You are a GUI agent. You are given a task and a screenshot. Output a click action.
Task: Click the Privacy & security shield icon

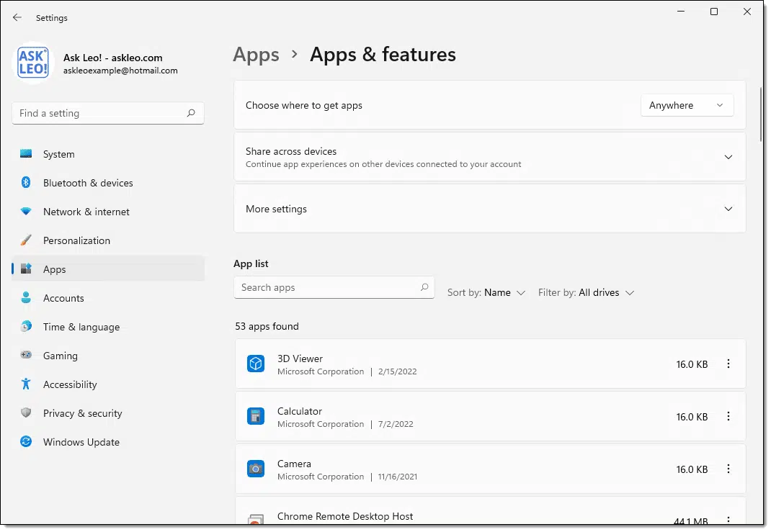(x=26, y=413)
